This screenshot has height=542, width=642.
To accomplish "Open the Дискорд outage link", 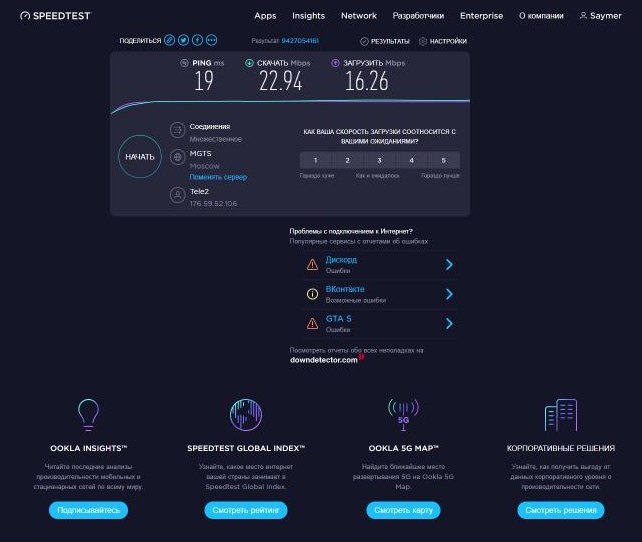I will click(x=341, y=260).
